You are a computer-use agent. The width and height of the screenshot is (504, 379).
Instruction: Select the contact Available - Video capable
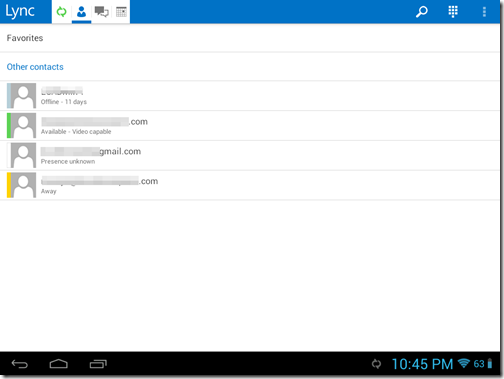tap(249, 125)
